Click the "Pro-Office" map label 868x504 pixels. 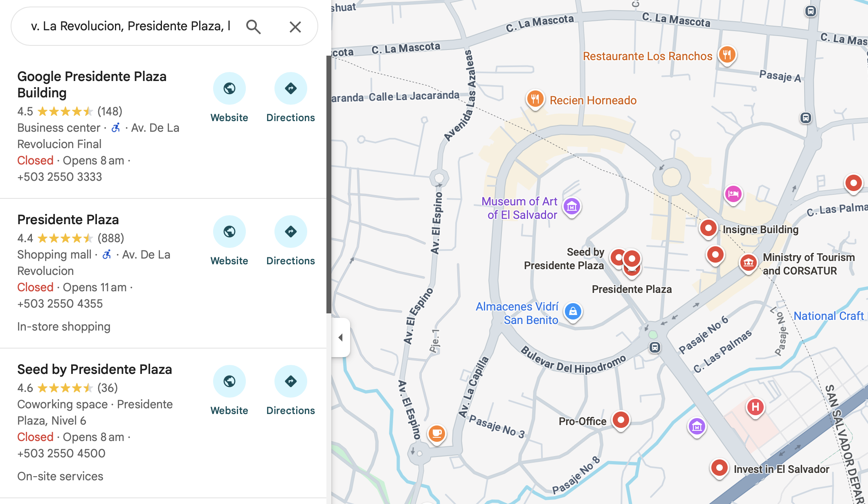pyautogui.click(x=582, y=421)
